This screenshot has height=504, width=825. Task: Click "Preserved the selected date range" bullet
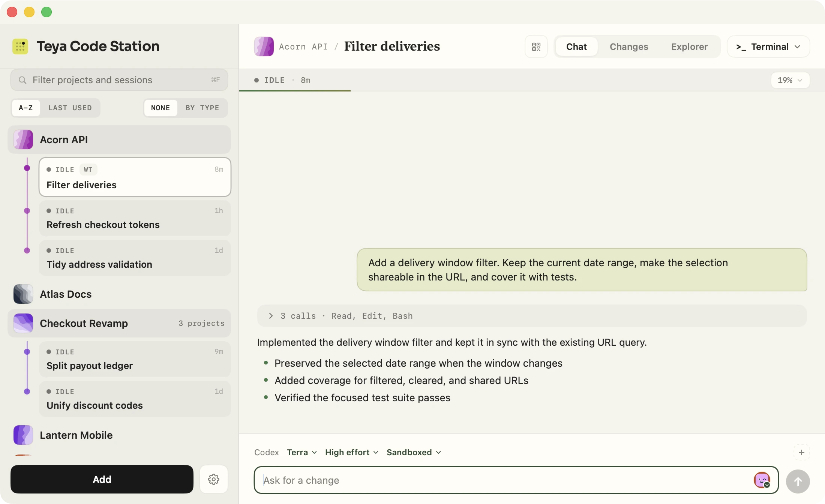(418, 363)
